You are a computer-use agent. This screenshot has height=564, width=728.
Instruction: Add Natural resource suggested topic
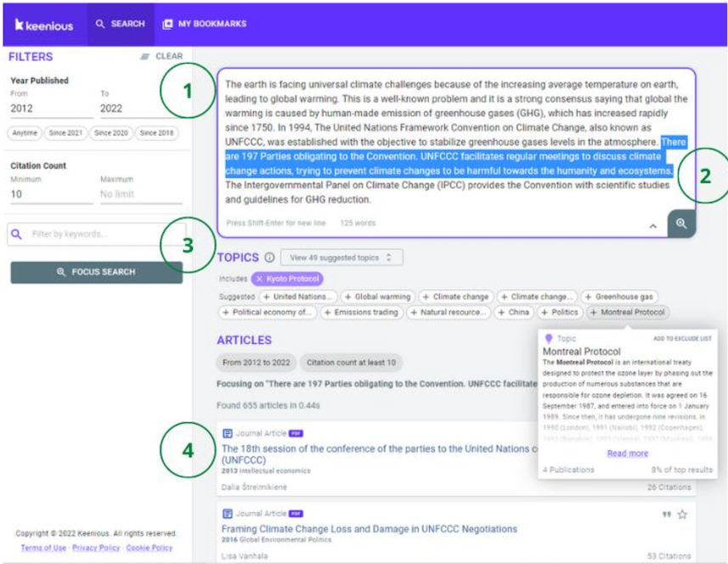tap(449, 313)
